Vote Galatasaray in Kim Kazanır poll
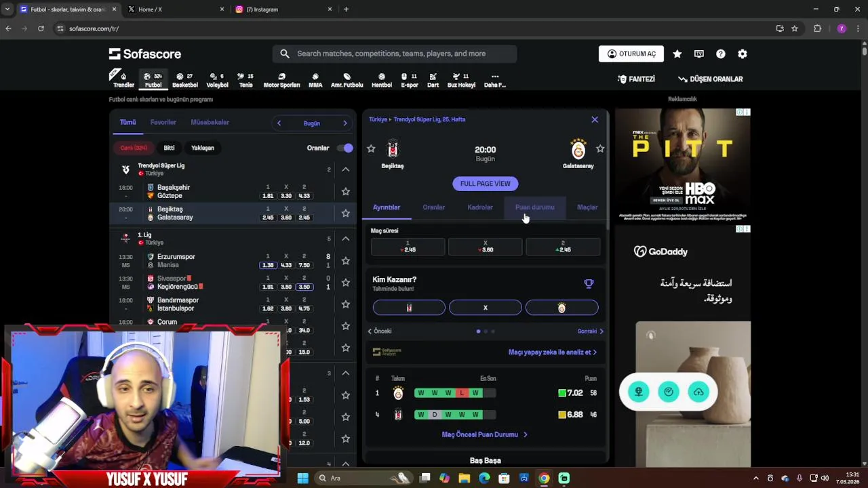The height and width of the screenshot is (488, 868). point(561,308)
